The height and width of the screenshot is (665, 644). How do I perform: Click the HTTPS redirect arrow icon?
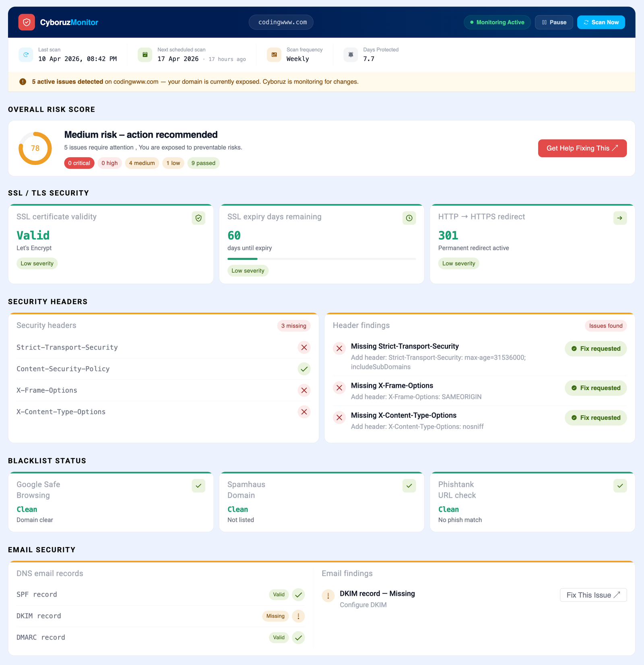click(x=620, y=218)
